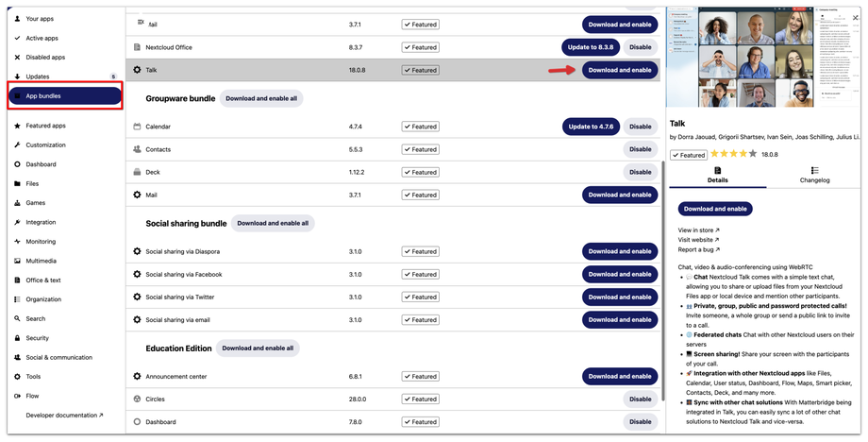Click the app list vertical scrollbar
This screenshot has height=442, width=868.
click(662, 282)
